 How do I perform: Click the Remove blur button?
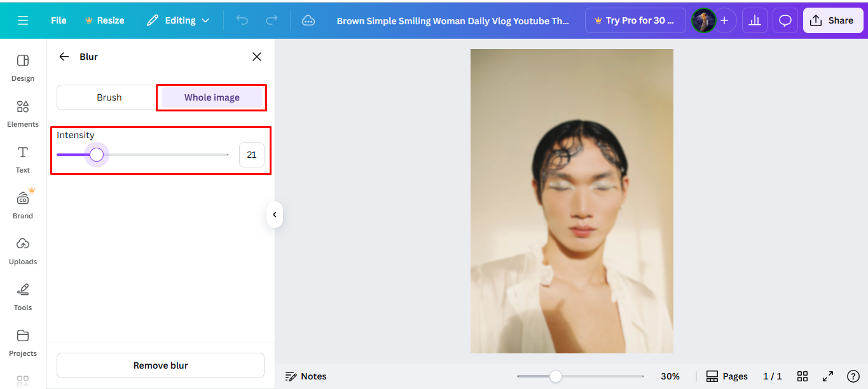[x=160, y=365]
